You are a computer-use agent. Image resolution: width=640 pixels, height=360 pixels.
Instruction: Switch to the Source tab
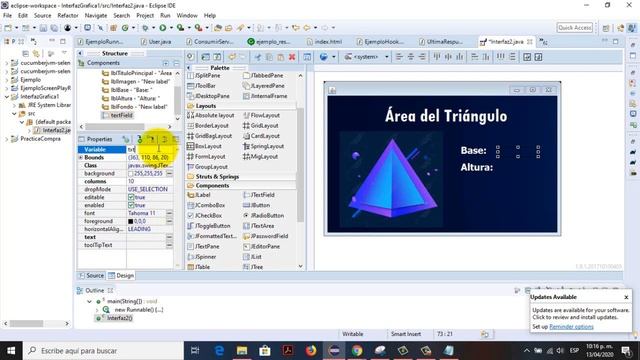[91, 276]
